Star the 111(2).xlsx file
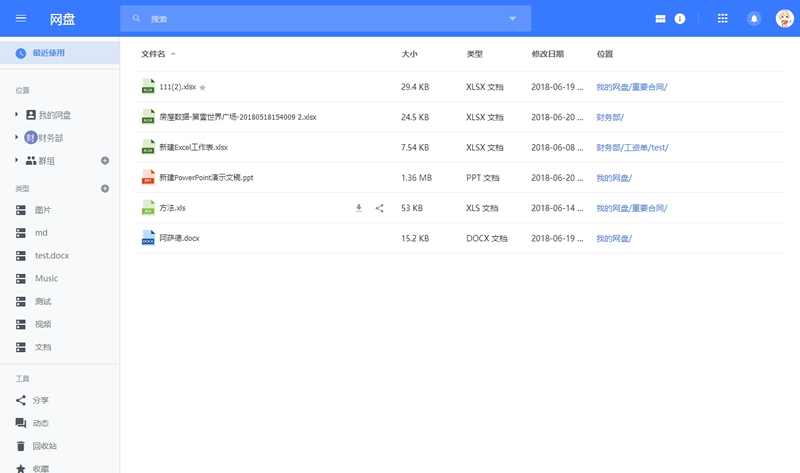This screenshot has height=473, width=800. (202, 88)
